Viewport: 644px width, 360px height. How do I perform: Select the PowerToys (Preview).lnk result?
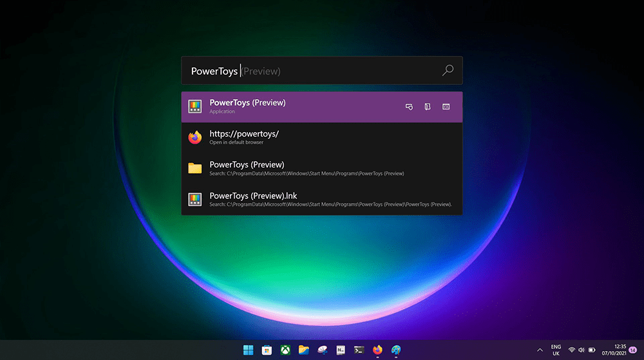pyautogui.click(x=321, y=199)
